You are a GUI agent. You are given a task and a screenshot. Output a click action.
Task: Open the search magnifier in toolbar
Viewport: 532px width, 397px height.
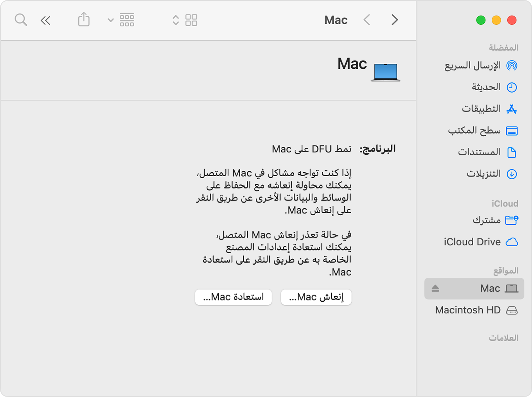point(21,20)
